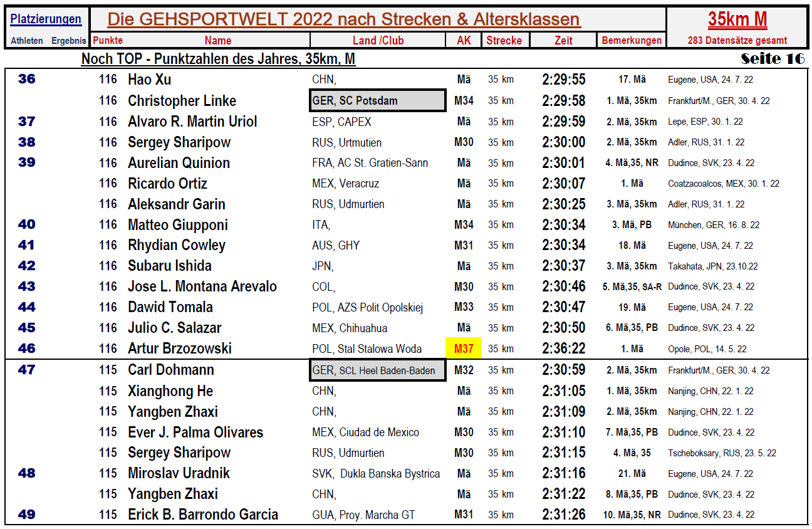Follow the 35km M link
Viewport: 812px width, 529px height.
point(737,19)
